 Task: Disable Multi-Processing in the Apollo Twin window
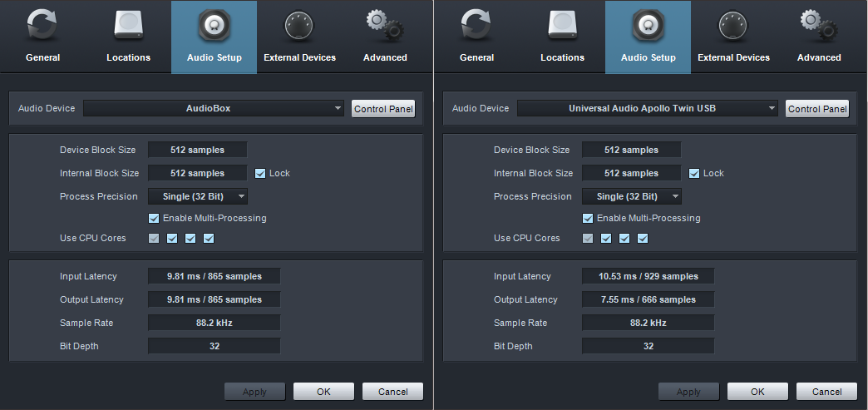(588, 218)
